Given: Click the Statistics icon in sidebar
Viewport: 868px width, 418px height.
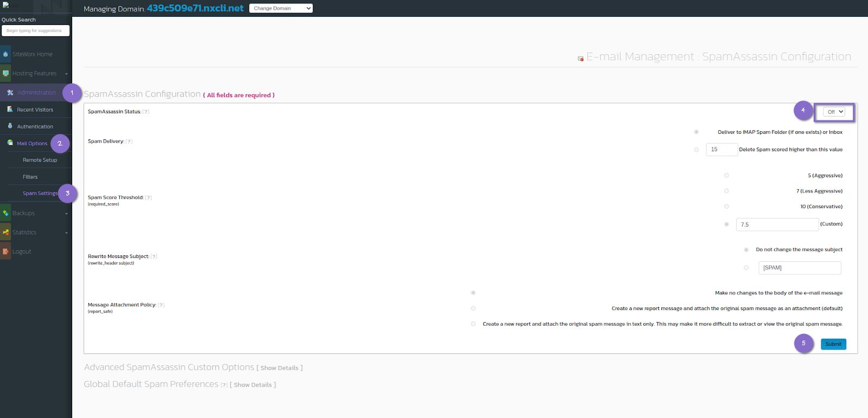Looking at the screenshot, I should tap(5, 232).
